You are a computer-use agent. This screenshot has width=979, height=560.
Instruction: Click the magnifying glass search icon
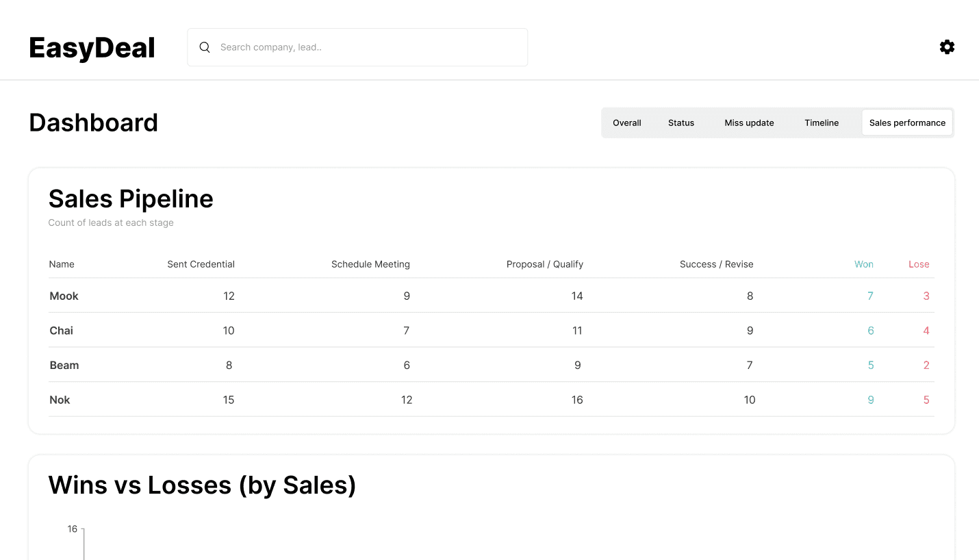coord(204,47)
